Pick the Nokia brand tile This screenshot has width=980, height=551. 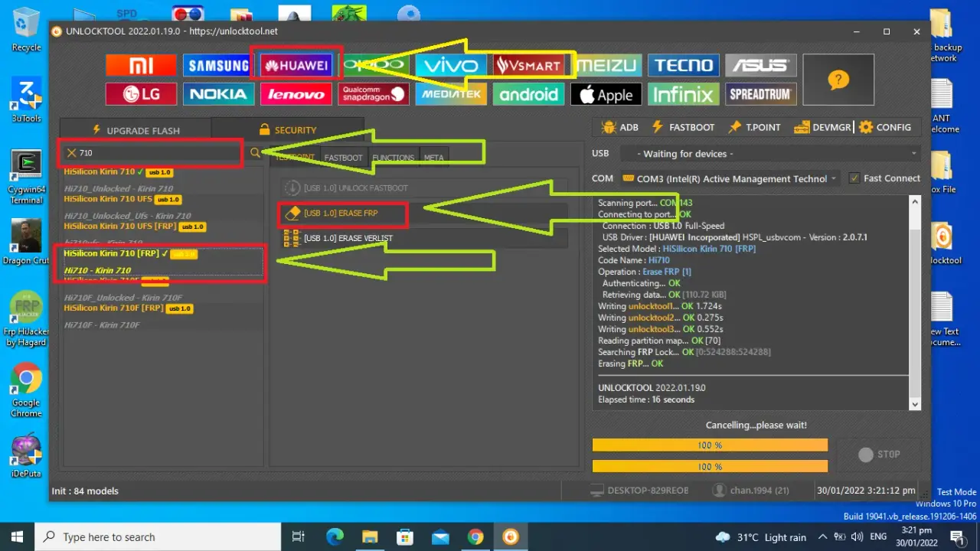coord(218,94)
